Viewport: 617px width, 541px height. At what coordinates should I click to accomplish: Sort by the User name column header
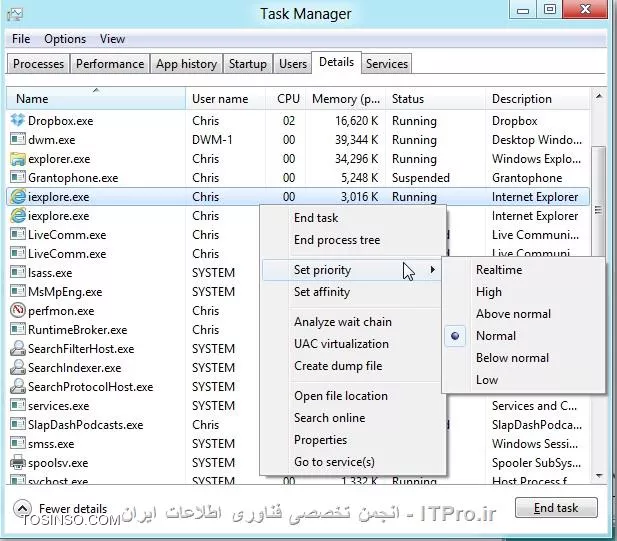pyautogui.click(x=225, y=98)
